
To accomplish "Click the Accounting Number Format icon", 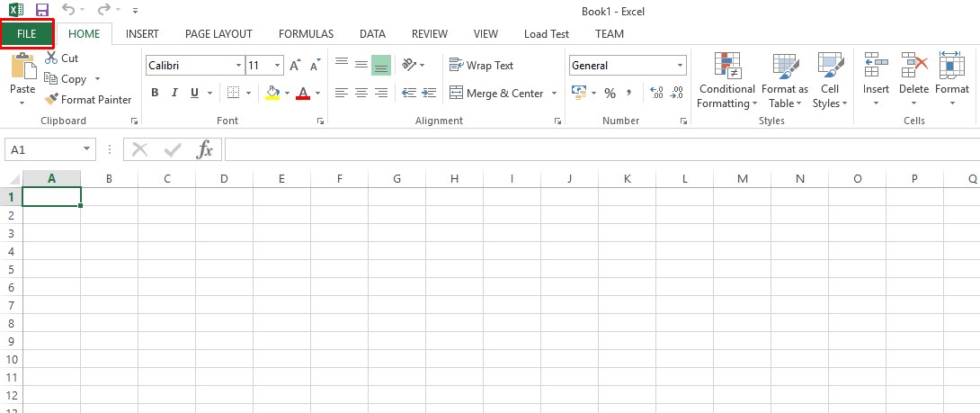I will click(x=578, y=94).
